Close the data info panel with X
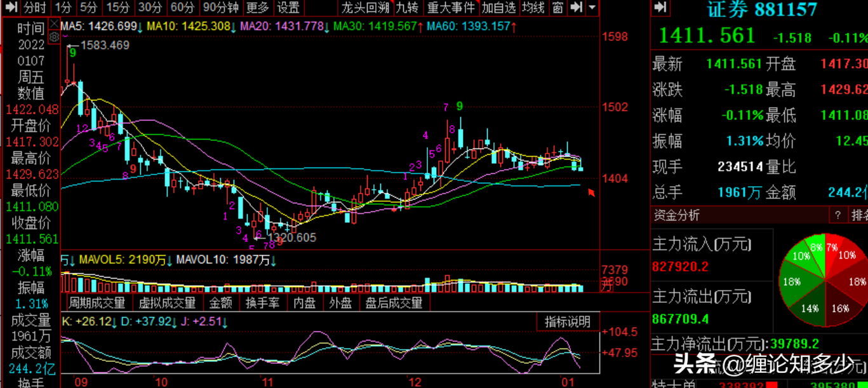This screenshot has height=388, width=868. pos(55,25)
